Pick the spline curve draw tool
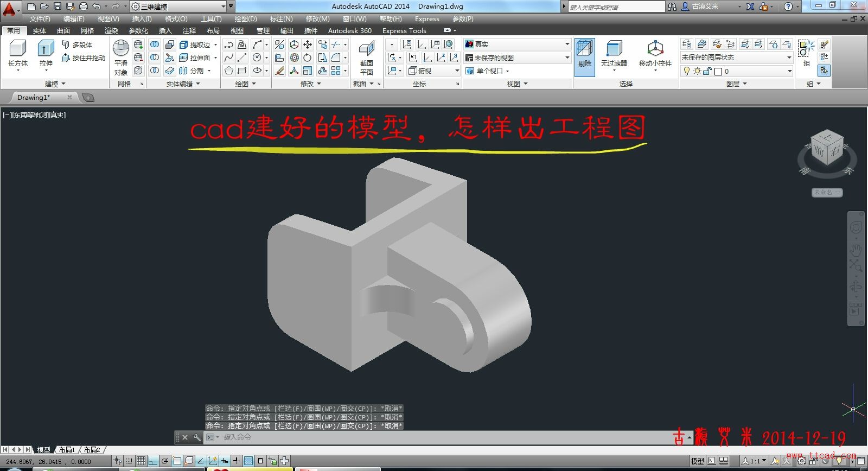 tap(228, 58)
